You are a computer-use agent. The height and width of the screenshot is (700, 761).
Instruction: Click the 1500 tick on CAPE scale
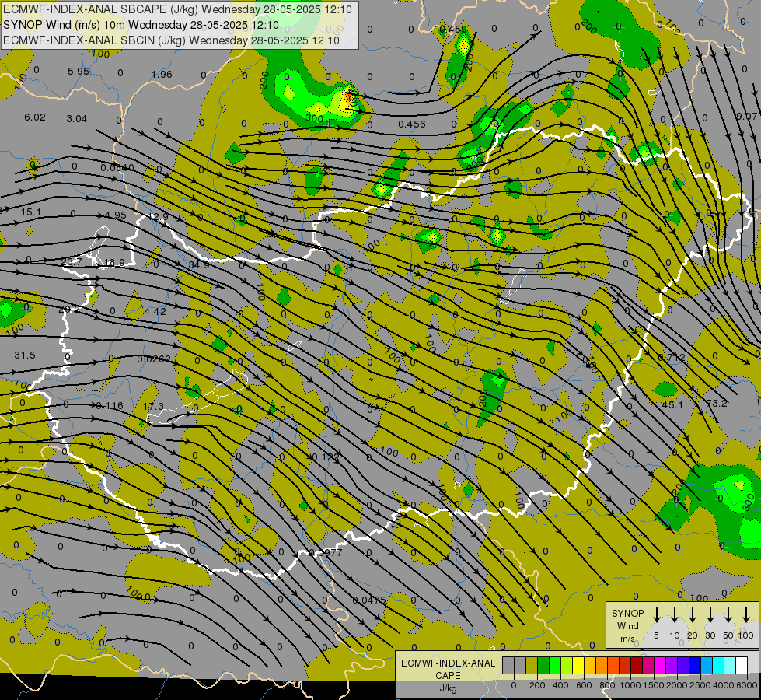(x=654, y=685)
